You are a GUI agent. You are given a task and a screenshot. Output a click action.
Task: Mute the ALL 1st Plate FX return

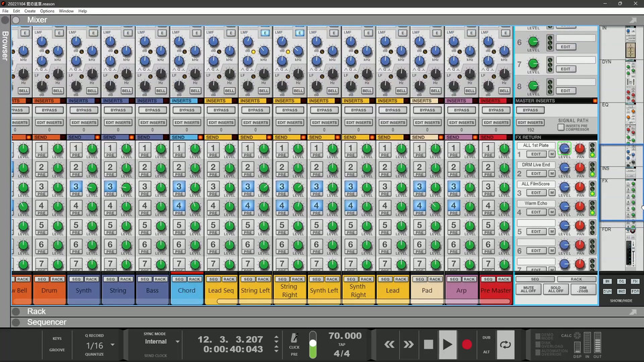coord(552,154)
